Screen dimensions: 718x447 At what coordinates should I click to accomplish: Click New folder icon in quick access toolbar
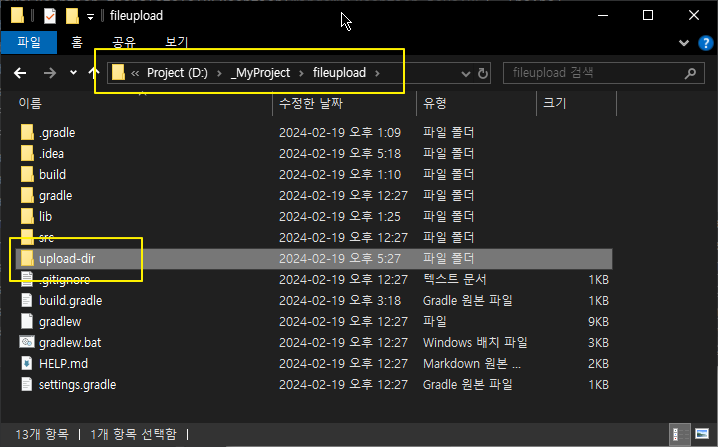point(72,16)
